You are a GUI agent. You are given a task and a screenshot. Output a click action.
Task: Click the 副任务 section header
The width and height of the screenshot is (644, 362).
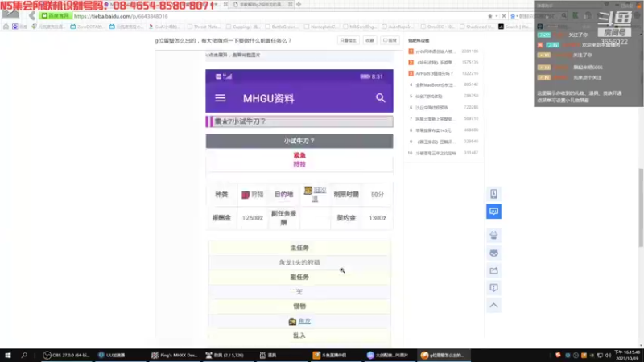point(299,277)
